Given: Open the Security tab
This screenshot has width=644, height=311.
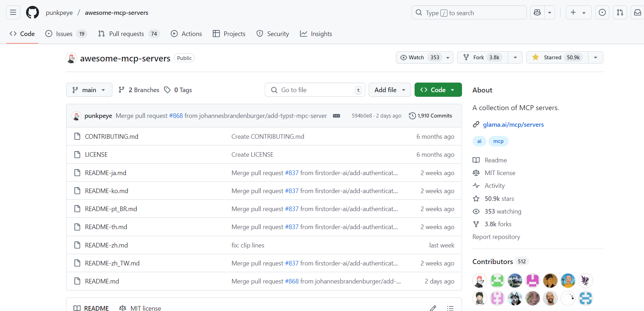Looking at the screenshot, I should pyautogui.click(x=273, y=34).
